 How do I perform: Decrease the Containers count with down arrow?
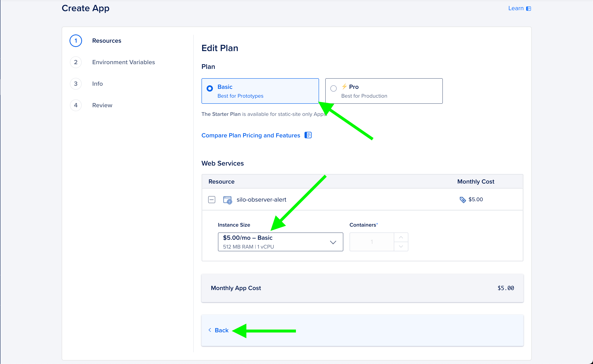click(x=401, y=247)
